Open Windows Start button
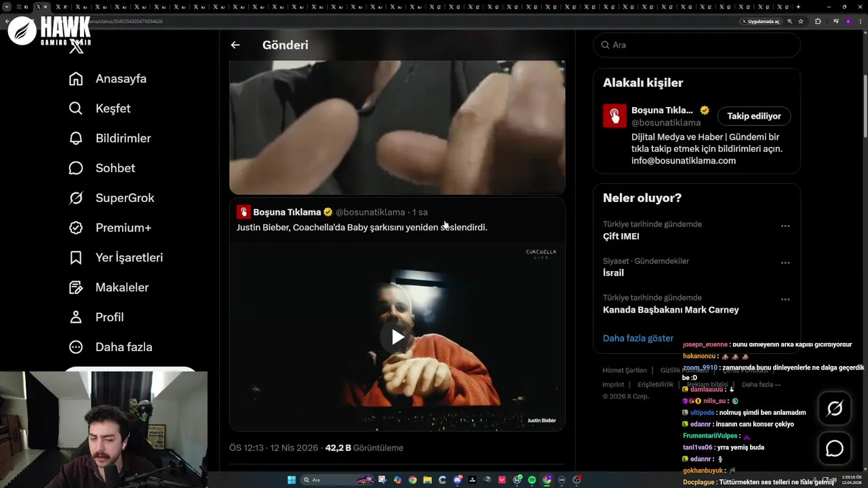The height and width of the screenshot is (488, 868). (292, 480)
